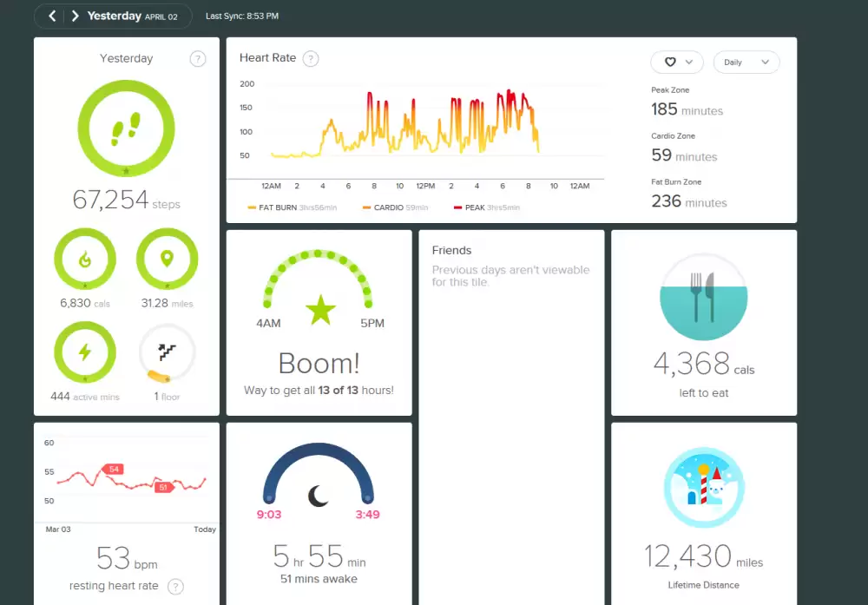Select the distance location pin icon
The width and height of the screenshot is (868, 605).
(167, 259)
